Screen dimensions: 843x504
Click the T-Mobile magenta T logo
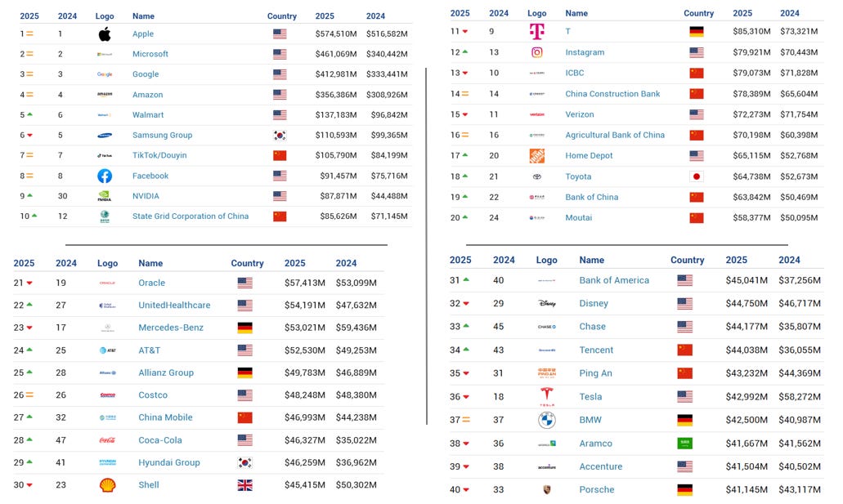[537, 31]
